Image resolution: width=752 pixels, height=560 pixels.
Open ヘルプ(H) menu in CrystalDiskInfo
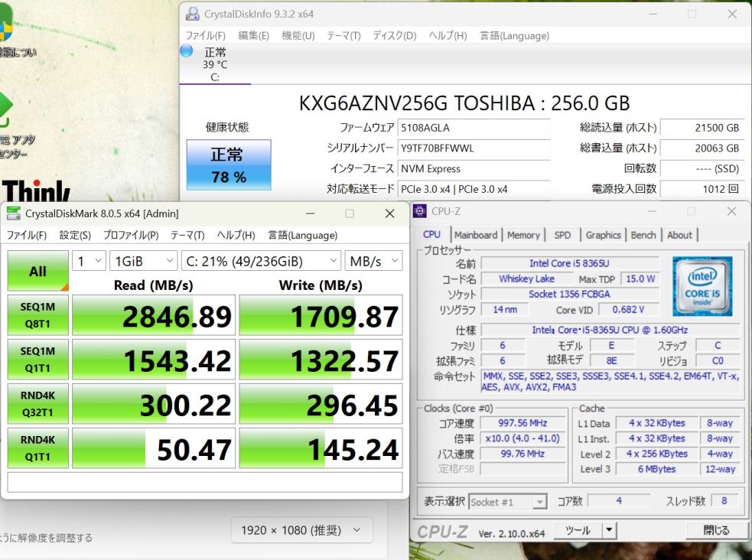point(448,35)
